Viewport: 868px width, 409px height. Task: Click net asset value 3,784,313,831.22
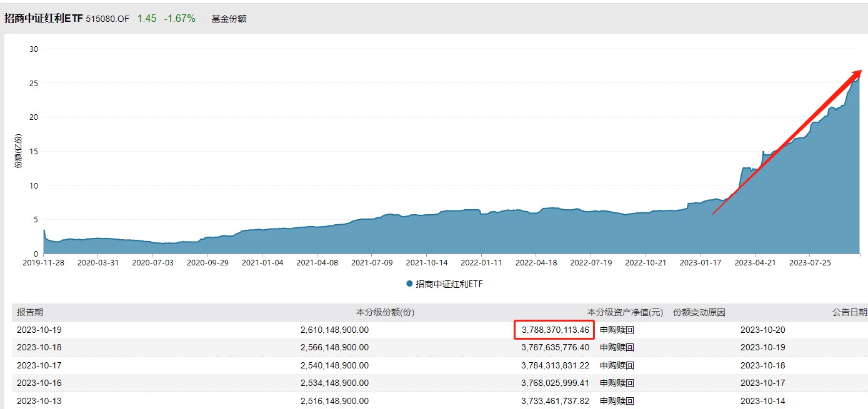[x=555, y=365]
